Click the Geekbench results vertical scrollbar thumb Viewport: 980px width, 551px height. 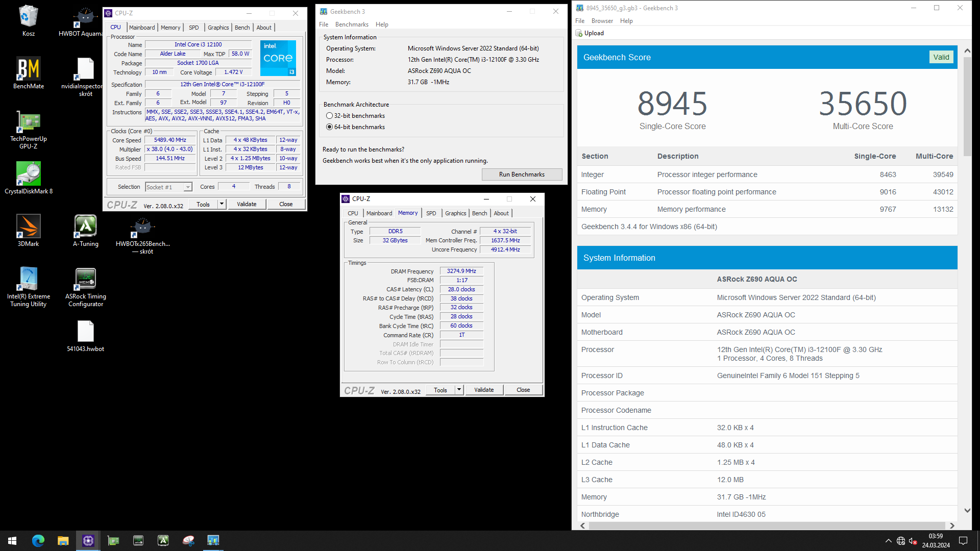tap(967, 106)
